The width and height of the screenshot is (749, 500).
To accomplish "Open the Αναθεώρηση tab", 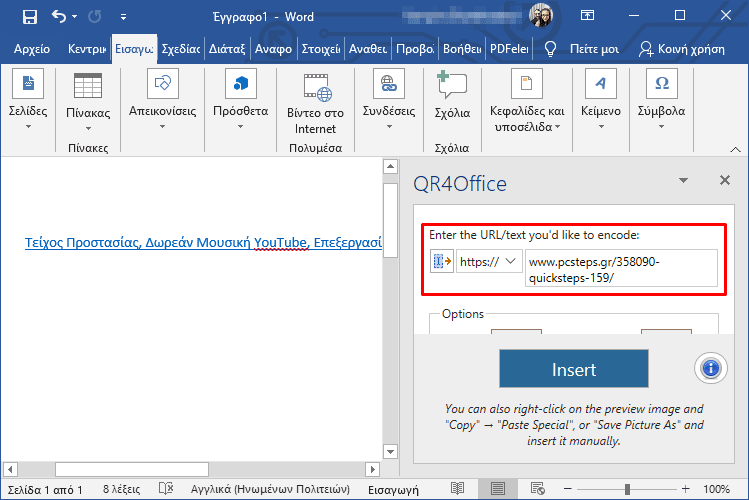I will pyautogui.click(x=368, y=49).
